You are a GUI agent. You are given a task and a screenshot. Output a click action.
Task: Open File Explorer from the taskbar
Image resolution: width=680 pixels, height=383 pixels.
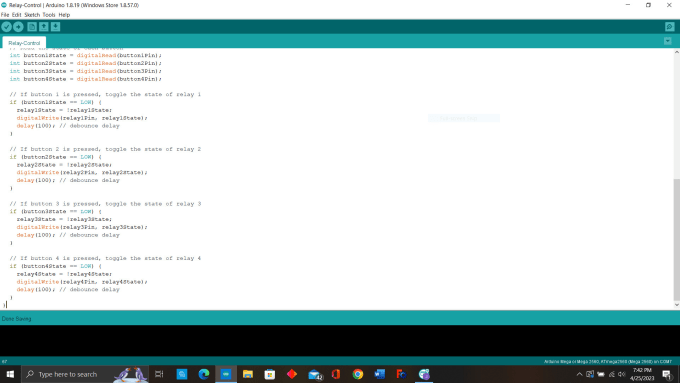point(248,374)
